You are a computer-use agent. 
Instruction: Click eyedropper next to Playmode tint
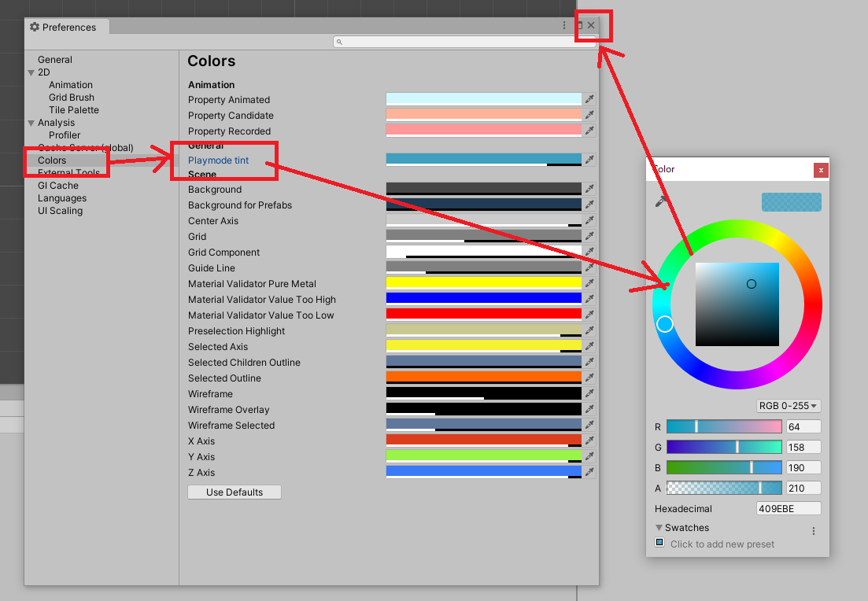tap(589, 160)
